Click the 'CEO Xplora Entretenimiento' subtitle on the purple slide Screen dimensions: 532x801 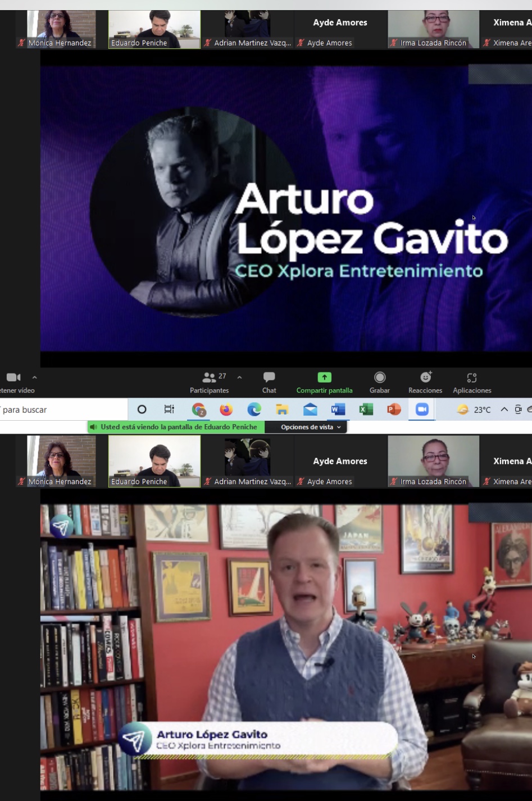pos(359,271)
